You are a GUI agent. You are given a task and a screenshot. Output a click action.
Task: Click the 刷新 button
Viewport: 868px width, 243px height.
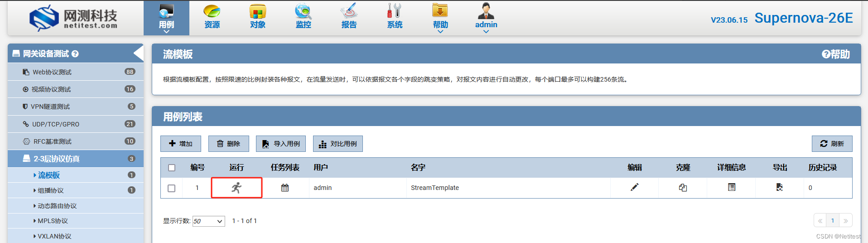[832, 144]
